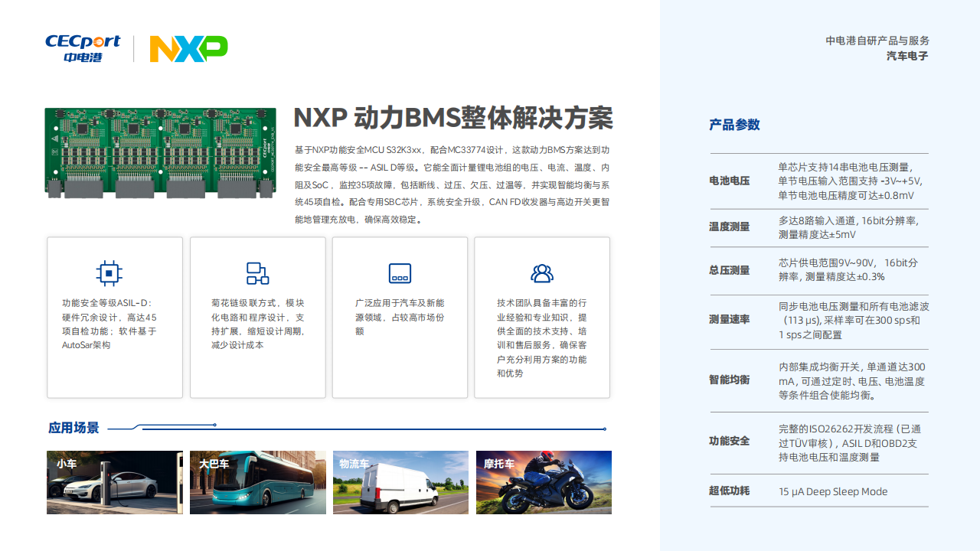Click the 智能均衡 parameter label

729,380
